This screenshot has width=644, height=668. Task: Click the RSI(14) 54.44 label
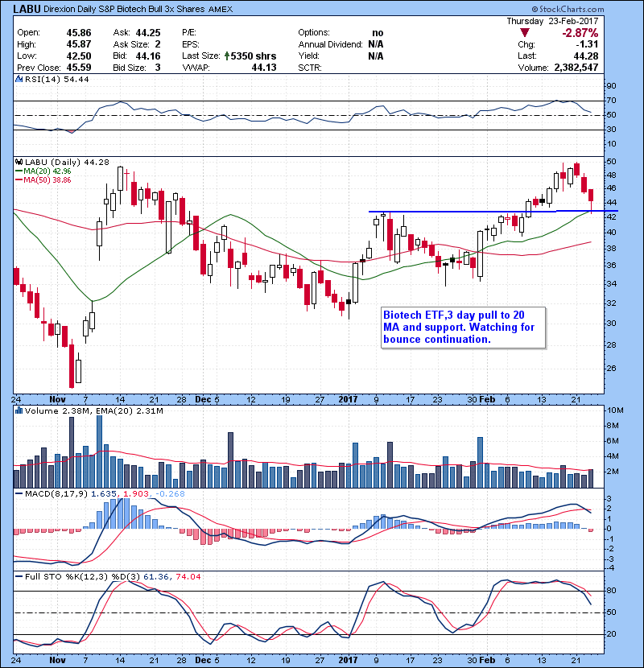pyautogui.click(x=57, y=79)
